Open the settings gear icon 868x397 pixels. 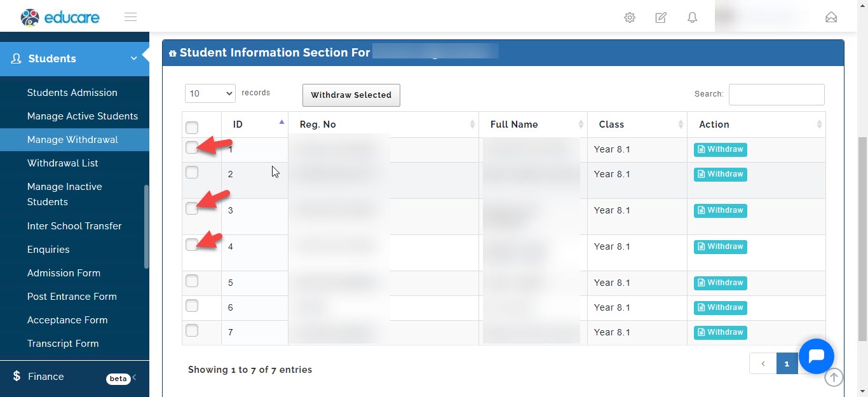point(630,18)
